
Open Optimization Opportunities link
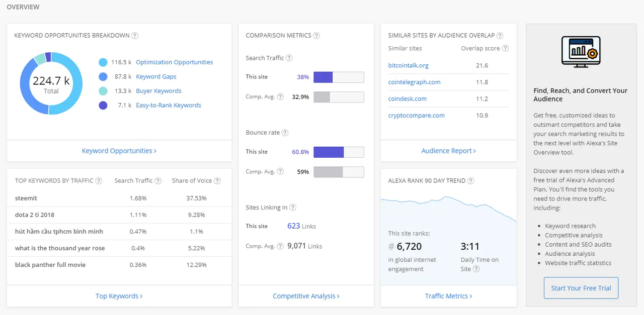(174, 62)
